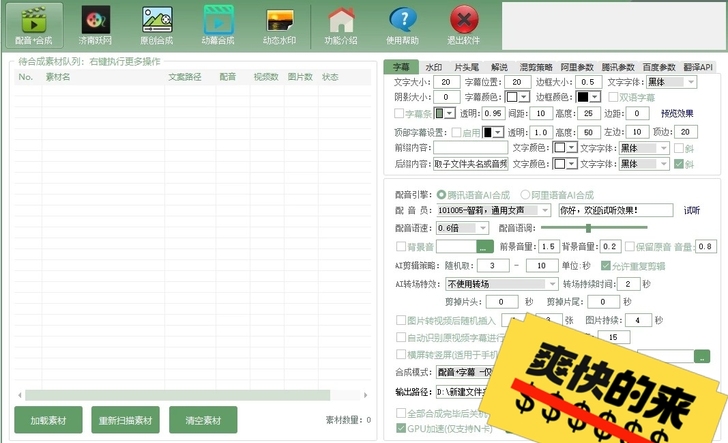Open the 配音+合成 toolbar icon
This screenshot has height=443, width=728.
click(34, 26)
